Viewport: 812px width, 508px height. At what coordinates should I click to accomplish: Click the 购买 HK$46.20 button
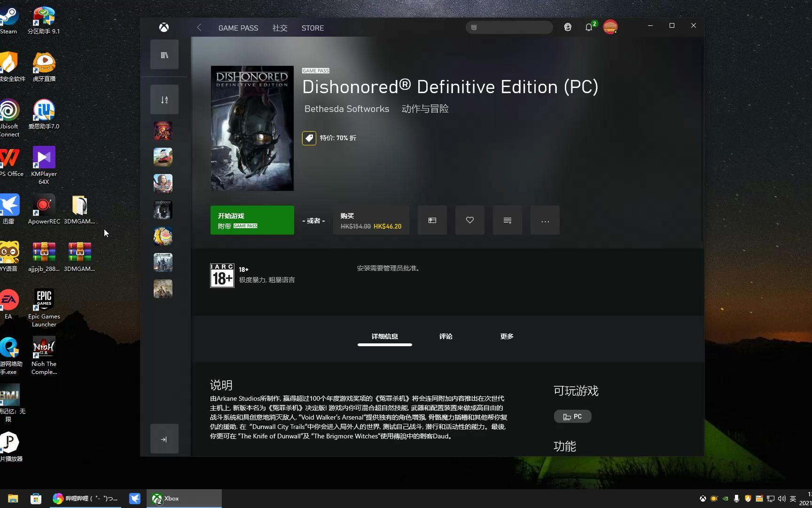tap(371, 220)
